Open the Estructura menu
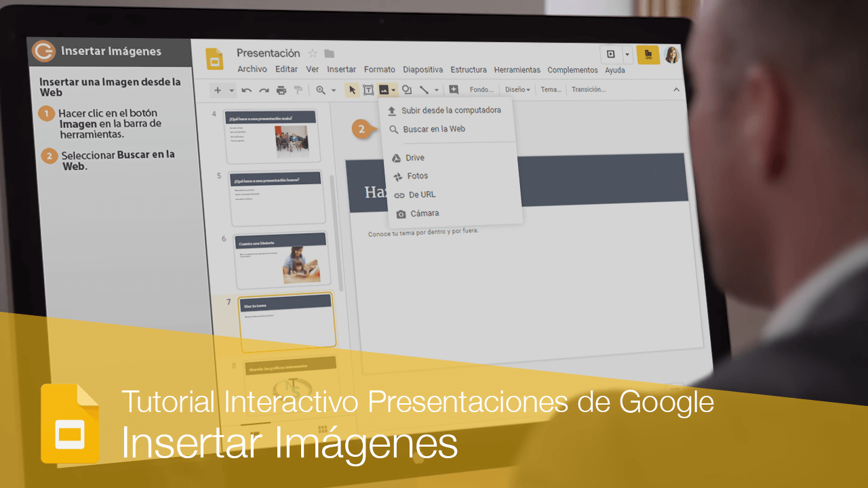 click(469, 69)
